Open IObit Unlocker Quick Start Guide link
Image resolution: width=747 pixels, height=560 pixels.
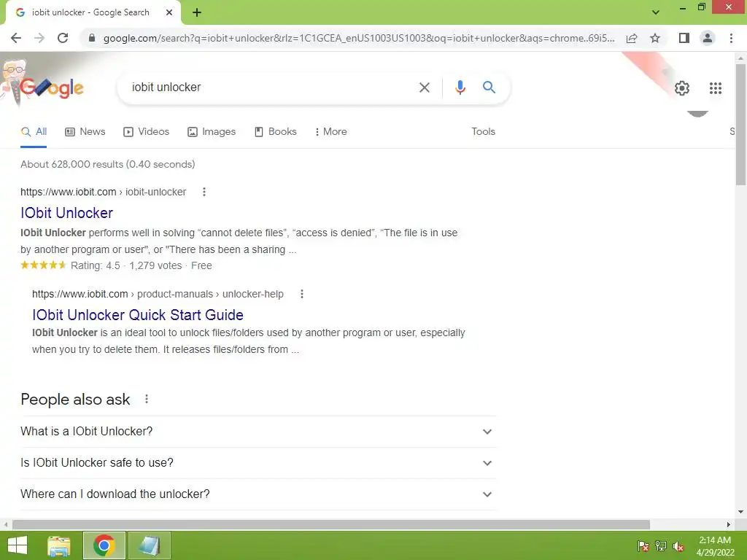point(138,315)
